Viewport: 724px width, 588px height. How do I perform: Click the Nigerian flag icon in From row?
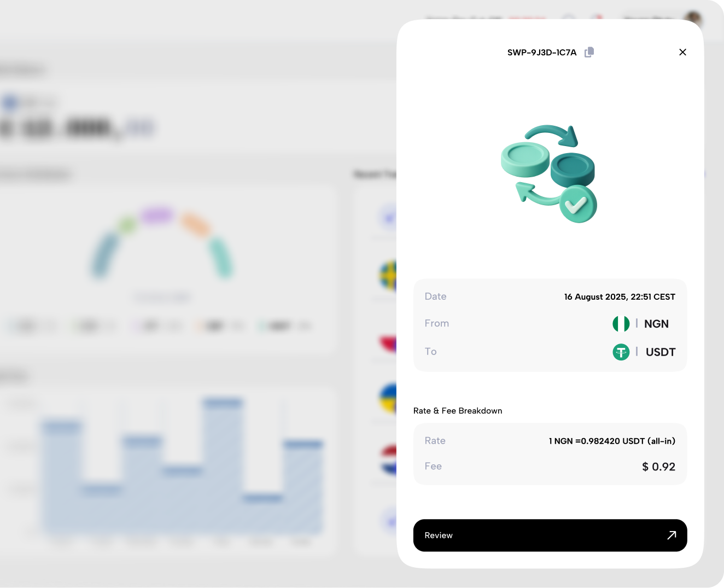621,324
